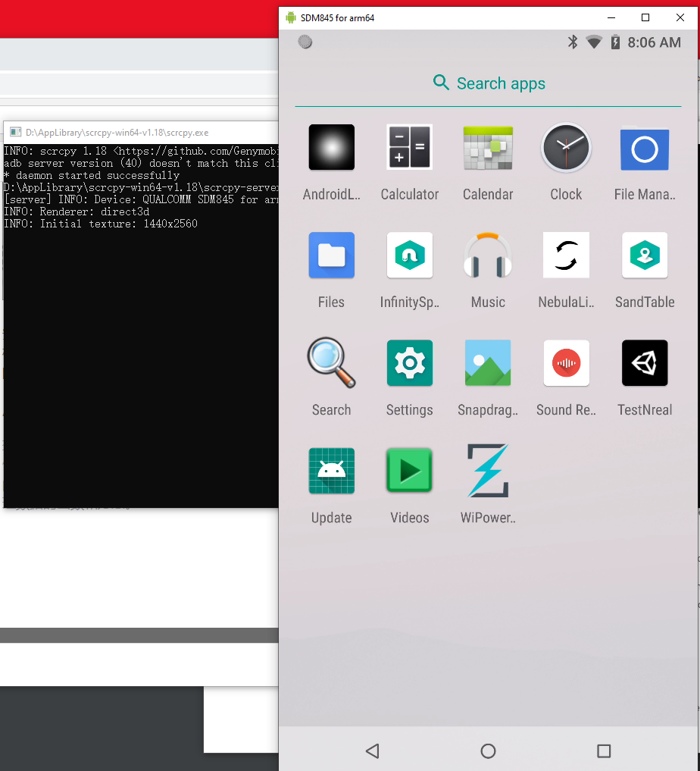
Task: Open the Settings gear app
Action: pos(410,362)
